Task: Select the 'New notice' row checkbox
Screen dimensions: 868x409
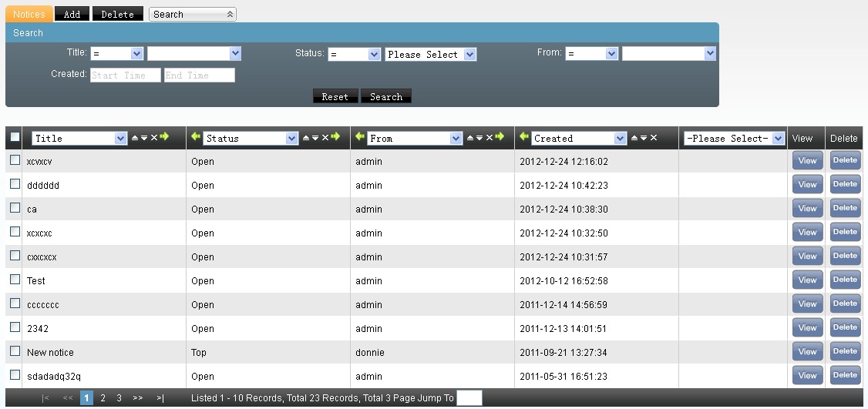Action: (15, 351)
